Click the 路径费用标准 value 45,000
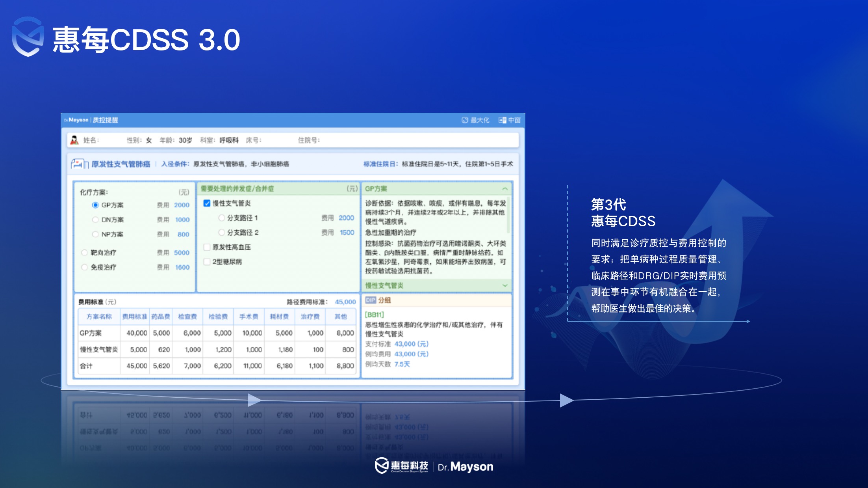 pyautogui.click(x=345, y=302)
